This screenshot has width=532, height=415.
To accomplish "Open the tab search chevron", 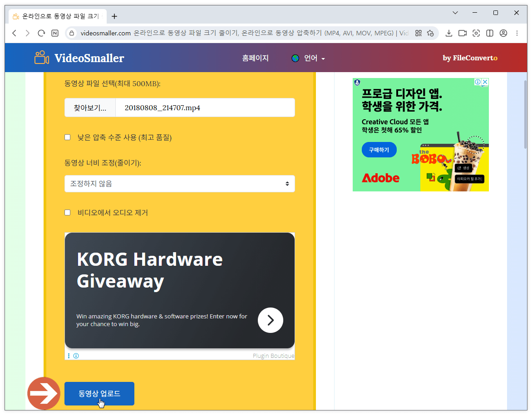I will point(455,13).
